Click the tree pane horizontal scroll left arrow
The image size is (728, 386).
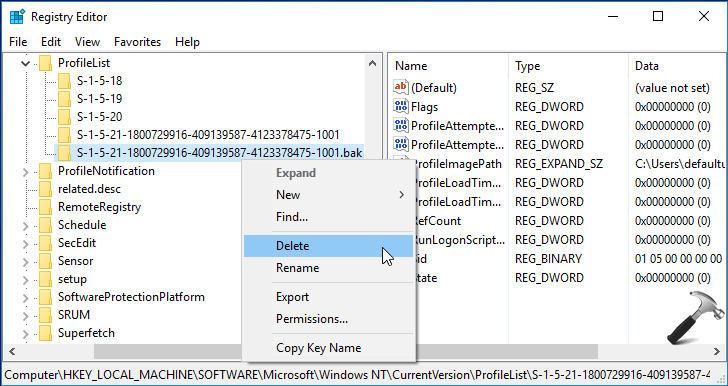pyautogui.click(x=13, y=351)
